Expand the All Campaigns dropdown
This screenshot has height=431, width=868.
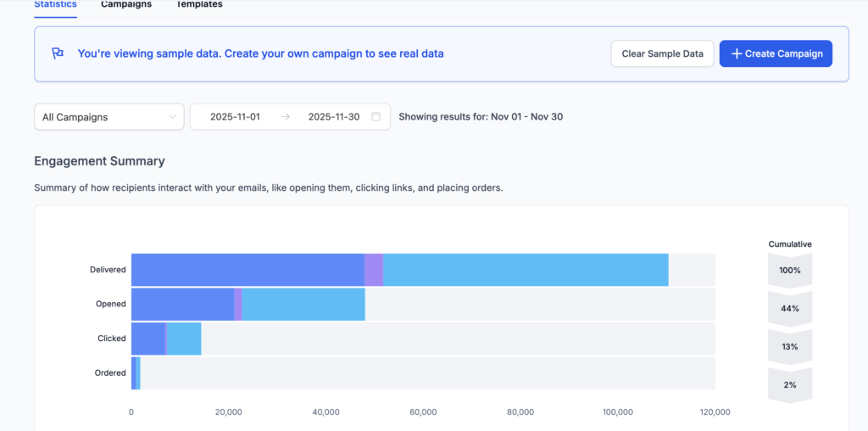click(x=109, y=117)
